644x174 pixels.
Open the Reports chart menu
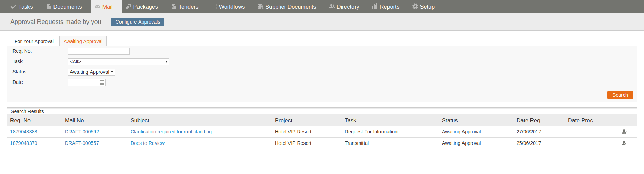pyautogui.click(x=386, y=7)
